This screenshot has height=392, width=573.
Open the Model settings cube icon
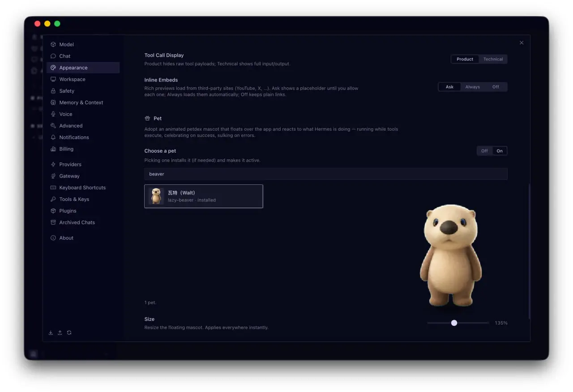pyautogui.click(x=53, y=44)
